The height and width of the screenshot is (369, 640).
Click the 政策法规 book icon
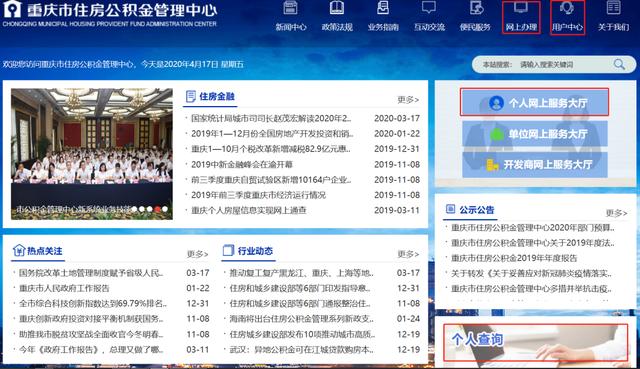point(337,8)
